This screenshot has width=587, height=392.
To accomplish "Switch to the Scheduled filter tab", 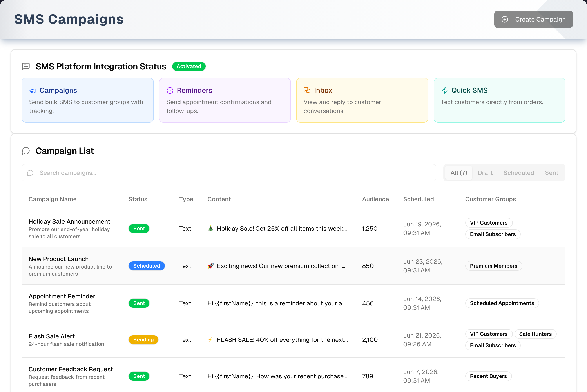I will click(x=518, y=173).
